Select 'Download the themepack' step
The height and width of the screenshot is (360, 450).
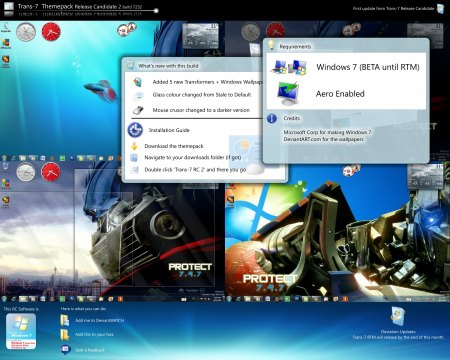[174, 146]
